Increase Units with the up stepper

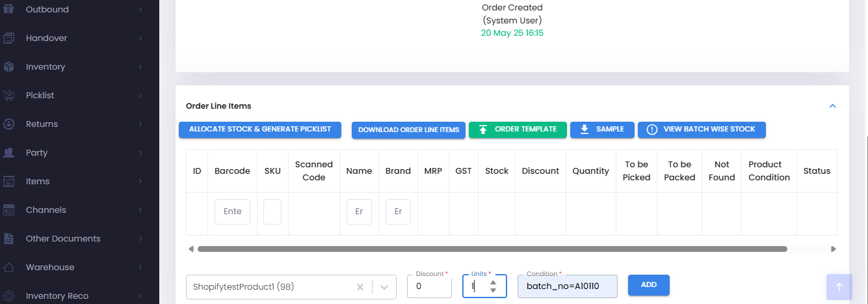pyautogui.click(x=493, y=282)
